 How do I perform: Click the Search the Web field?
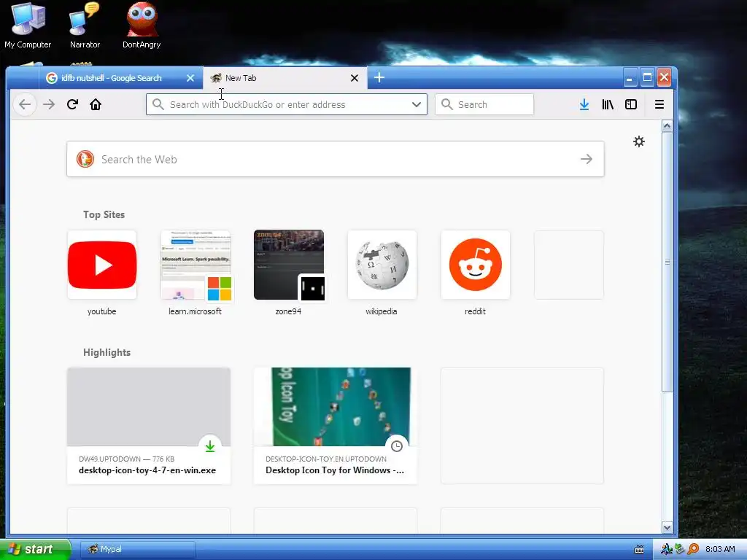pos(336,159)
